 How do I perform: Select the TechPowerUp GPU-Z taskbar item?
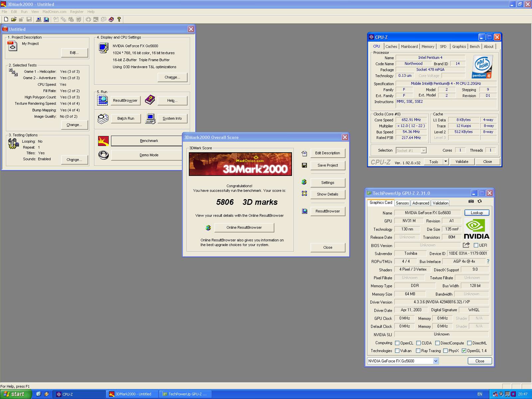[x=185, y=394]
